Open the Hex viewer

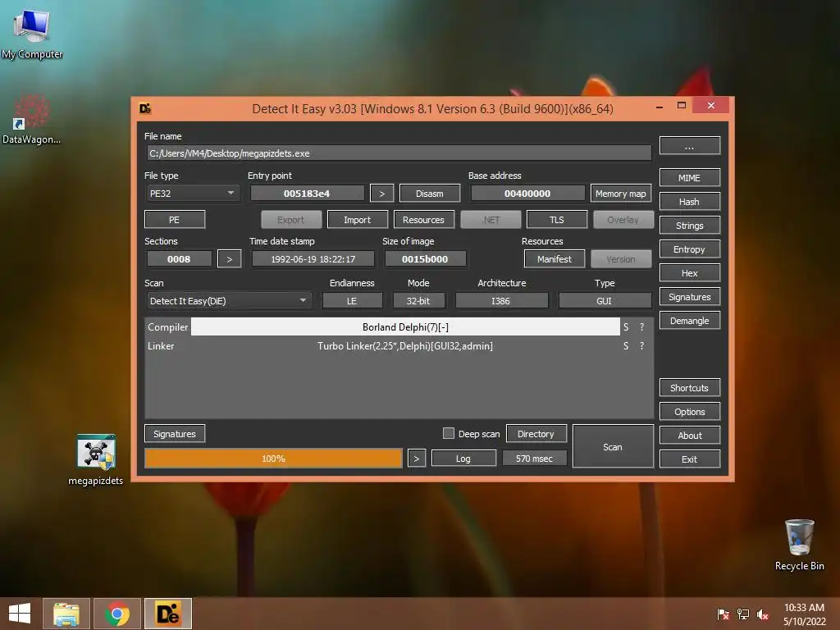(689, 273)
